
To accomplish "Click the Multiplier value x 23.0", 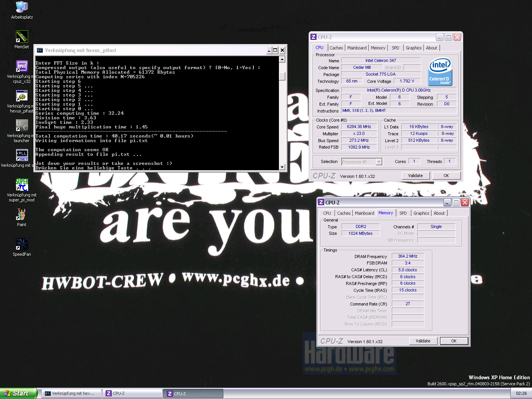I will click(x=359, y=133).
